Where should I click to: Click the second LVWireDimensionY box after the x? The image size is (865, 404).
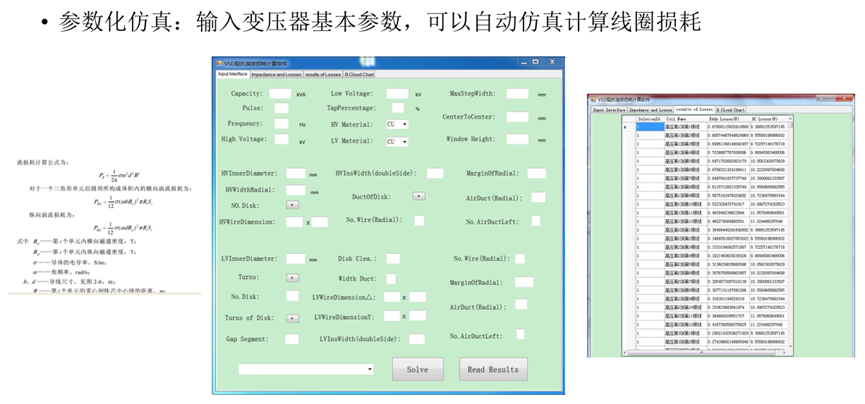click(x=418, y=316)
